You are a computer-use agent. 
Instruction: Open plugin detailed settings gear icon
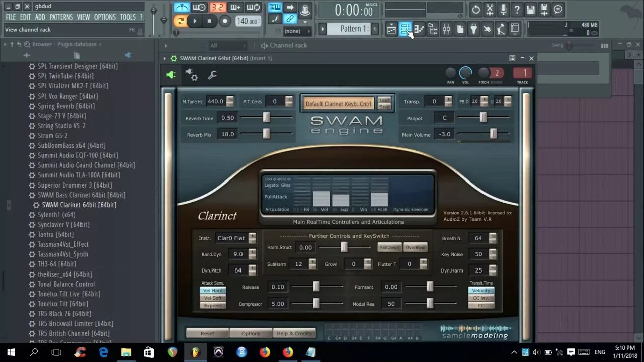pyautogui.click(x=192, y=75)
